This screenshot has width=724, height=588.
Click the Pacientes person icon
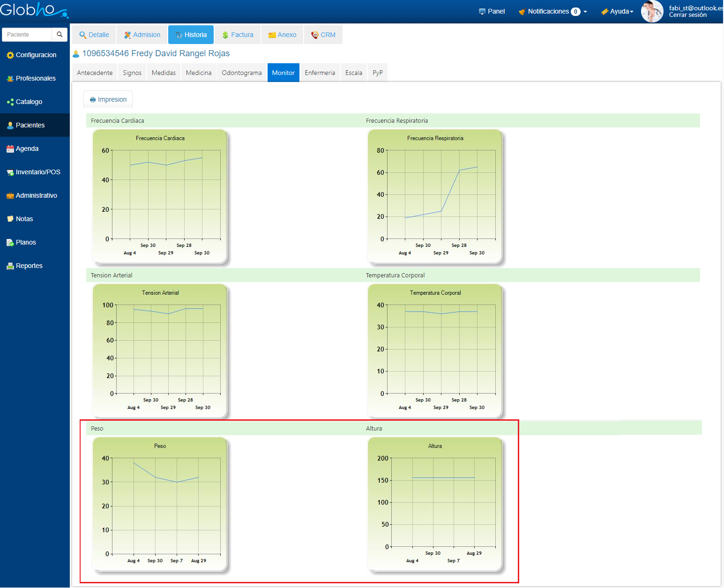click(x=10, y=126)
